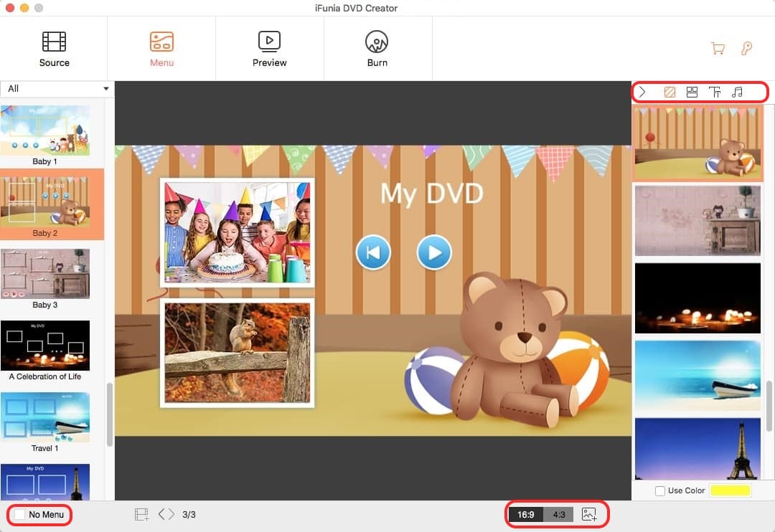Choose the Baby 3 menu template
775x532 pixels.
45,273
